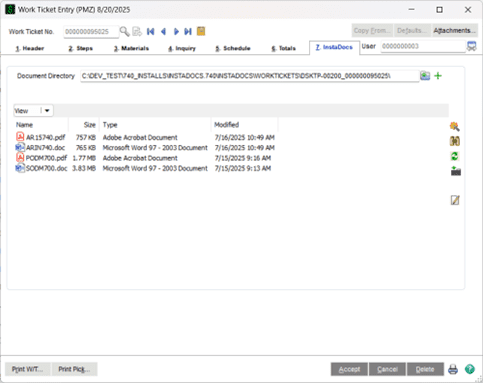Go to last work ticket record
483x383 pixels.
tap(188, 31)
